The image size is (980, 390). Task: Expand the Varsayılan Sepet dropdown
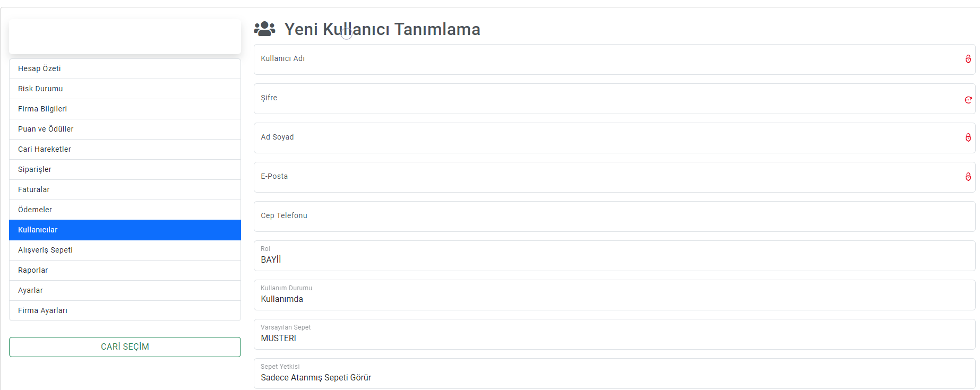pos(614,334)
